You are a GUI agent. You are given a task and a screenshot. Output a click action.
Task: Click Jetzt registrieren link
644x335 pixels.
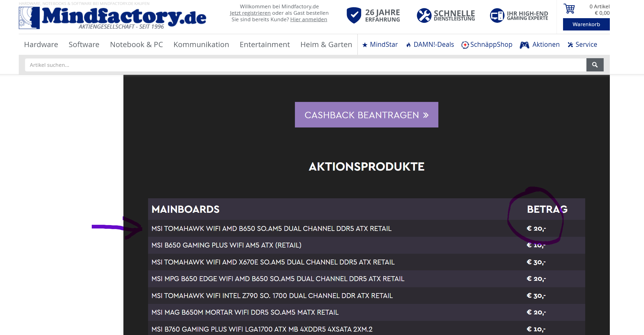pyautogui.click(x=250, y=13)
